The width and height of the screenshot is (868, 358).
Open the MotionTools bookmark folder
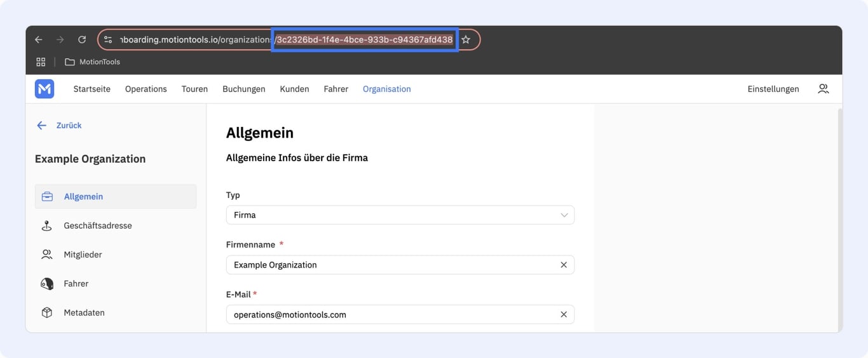tap(93, 62)
